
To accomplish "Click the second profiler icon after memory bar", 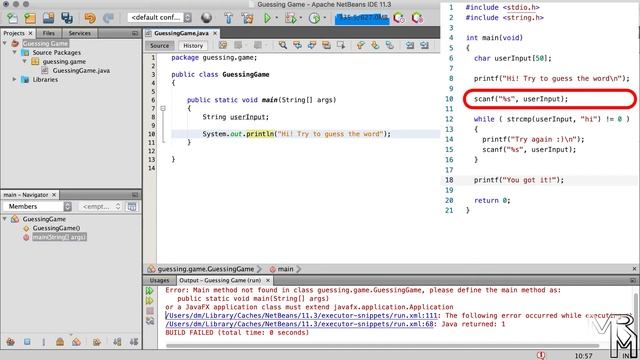I will click(417, 18).
